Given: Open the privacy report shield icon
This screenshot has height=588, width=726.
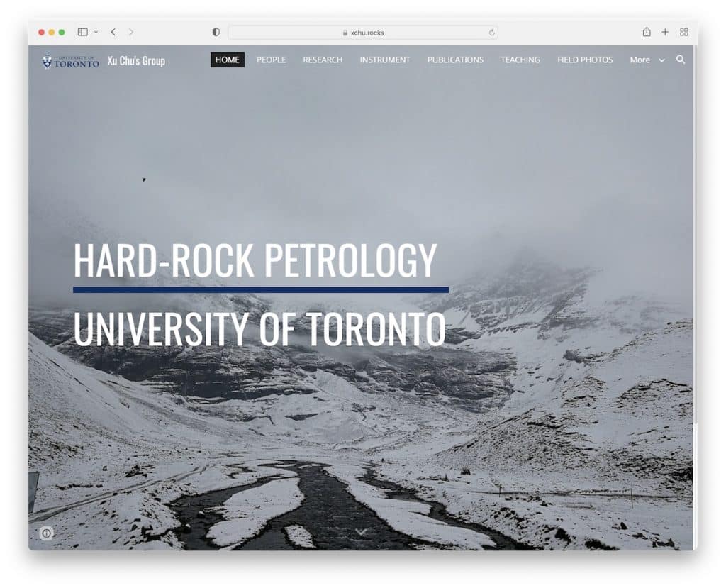Looking at the screenshot, I should [x=216, y=32].
